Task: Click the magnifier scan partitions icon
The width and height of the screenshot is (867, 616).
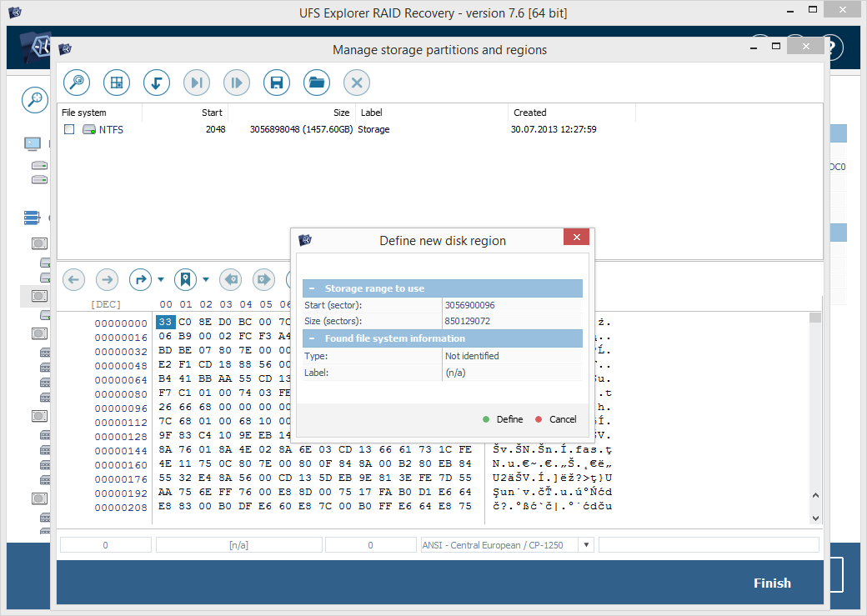Action: (77, 83)
